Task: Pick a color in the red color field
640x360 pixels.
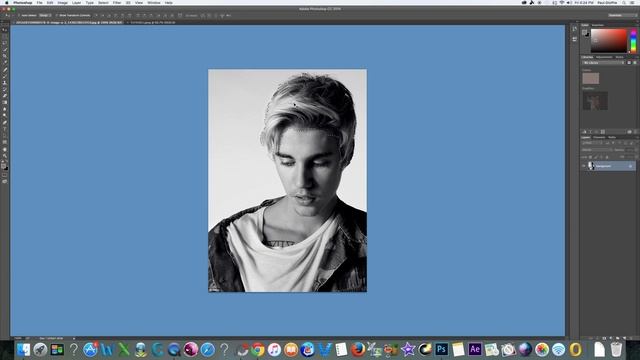Action: (608, 40)
